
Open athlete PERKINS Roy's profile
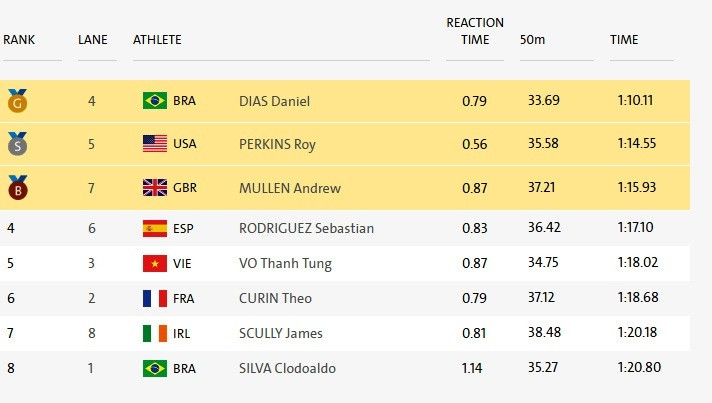coord(277,144)
